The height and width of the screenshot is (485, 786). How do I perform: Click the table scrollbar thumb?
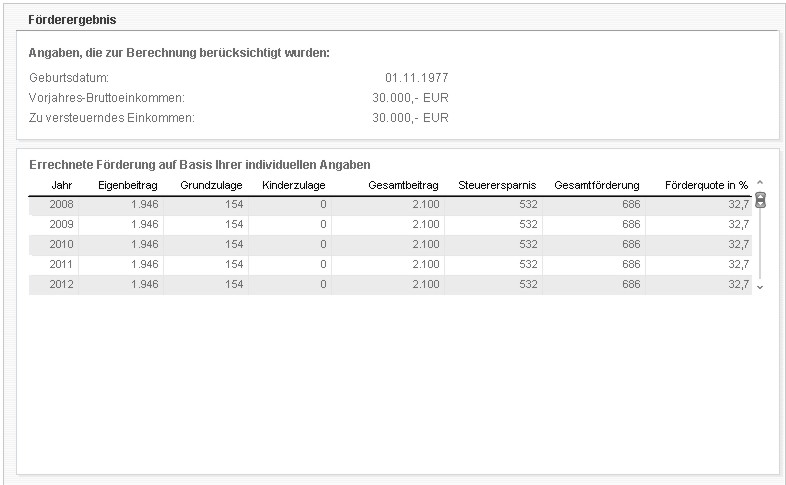pyautogui.click(x=760, y=199)
